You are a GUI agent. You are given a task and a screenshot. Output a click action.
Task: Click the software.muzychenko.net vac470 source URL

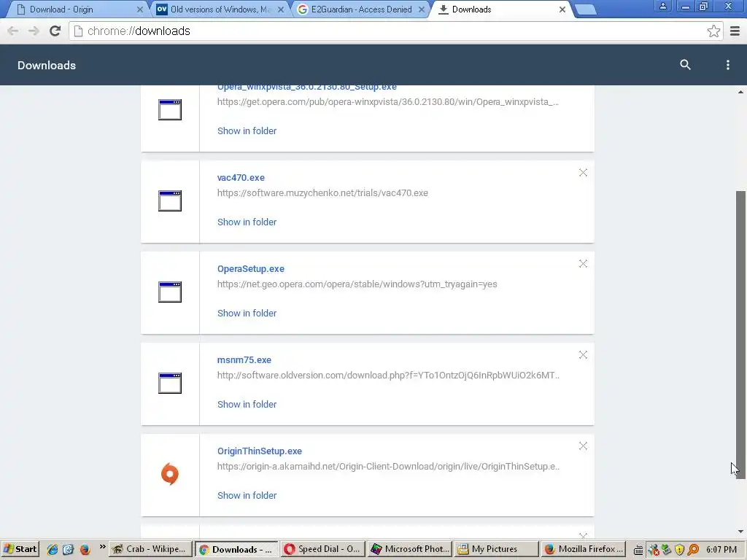pyautogui.click(x=322, y=192)
